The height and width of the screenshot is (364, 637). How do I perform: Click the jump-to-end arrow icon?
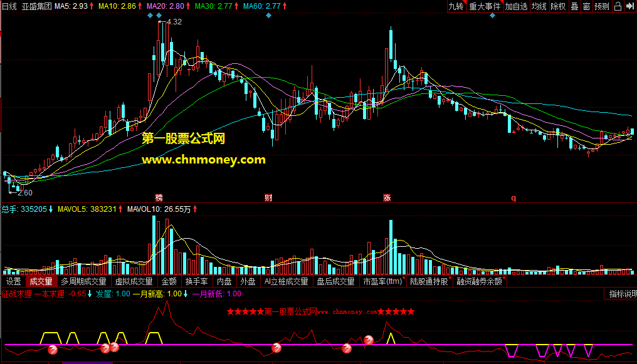point(630,6)
